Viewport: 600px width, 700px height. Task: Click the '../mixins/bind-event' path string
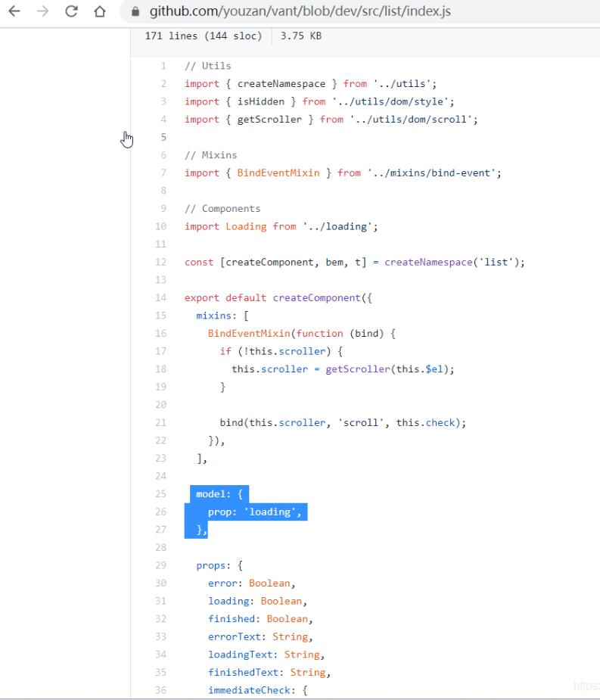(x=432, y=173)
